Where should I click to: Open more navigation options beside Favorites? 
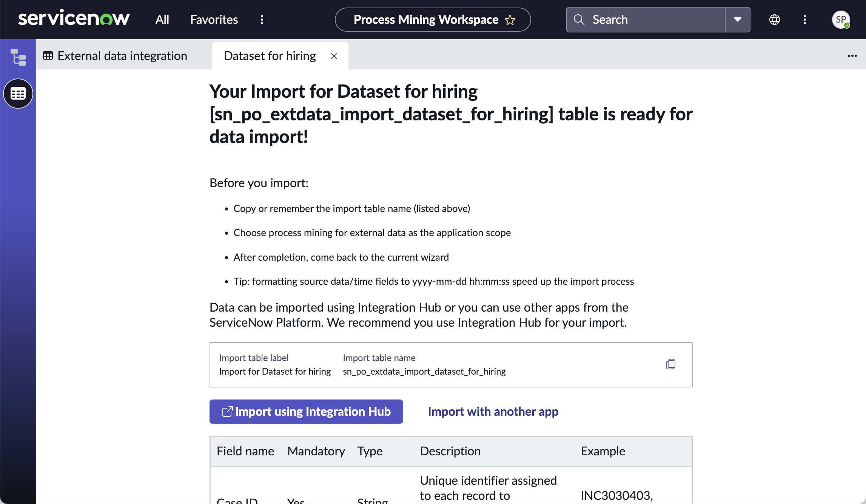(262, 20)
